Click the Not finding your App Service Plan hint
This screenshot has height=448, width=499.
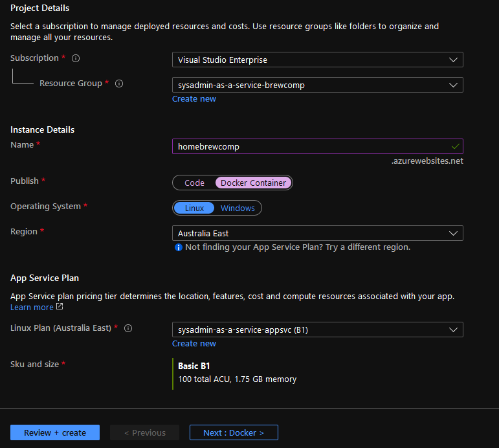click(x=298, y=247)
